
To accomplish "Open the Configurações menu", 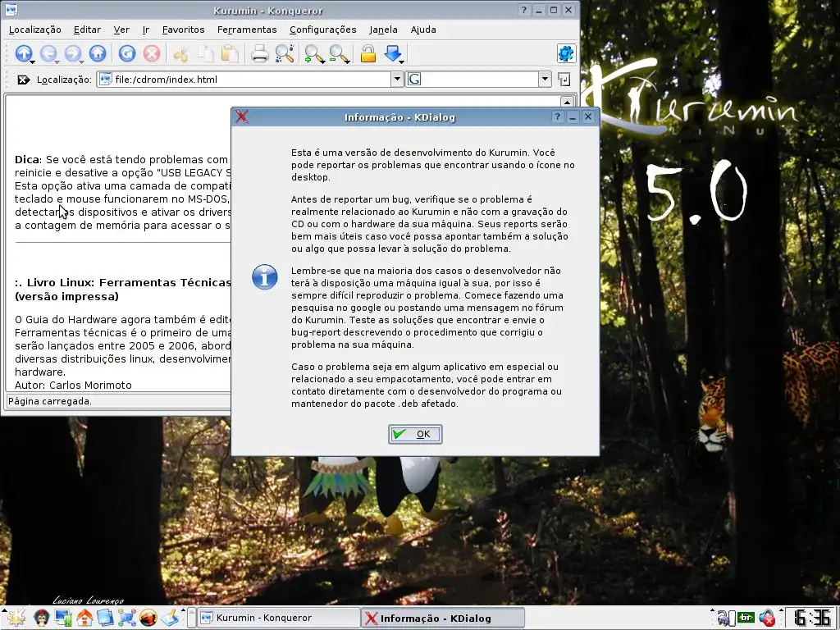I will click(x=322, y=30).
